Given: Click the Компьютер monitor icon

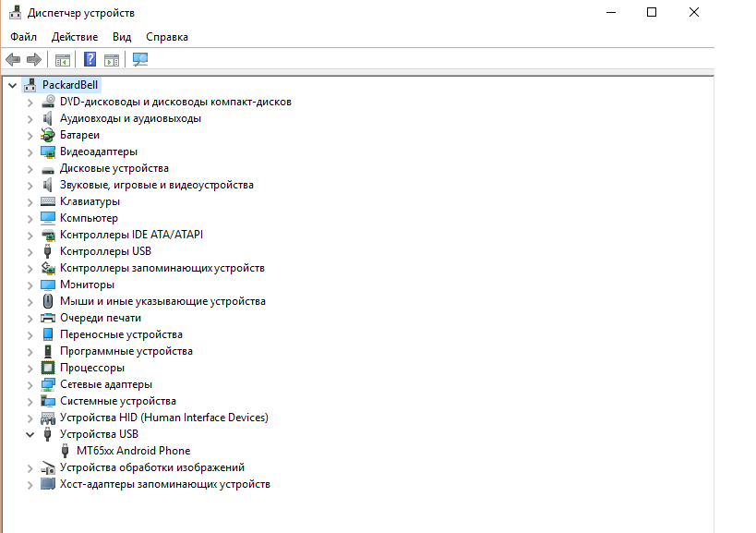Looking at the screenshot, I should pos(48,218).
